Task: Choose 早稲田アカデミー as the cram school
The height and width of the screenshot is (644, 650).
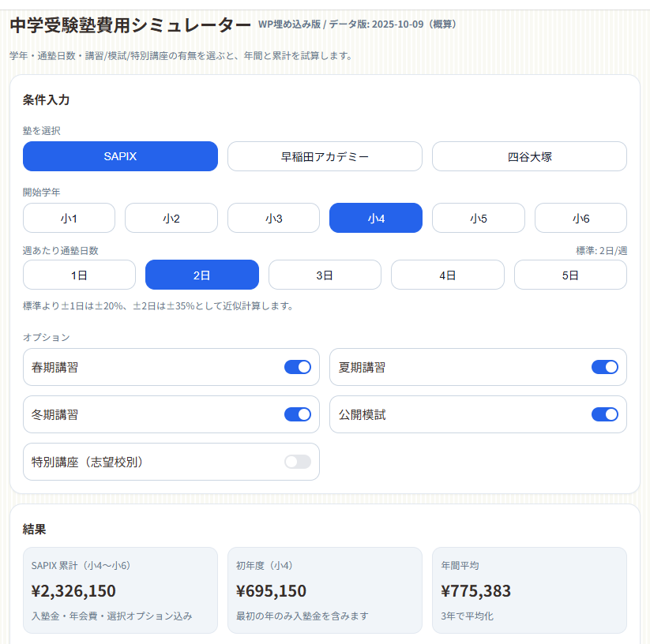Action: (x=325, y=156)
